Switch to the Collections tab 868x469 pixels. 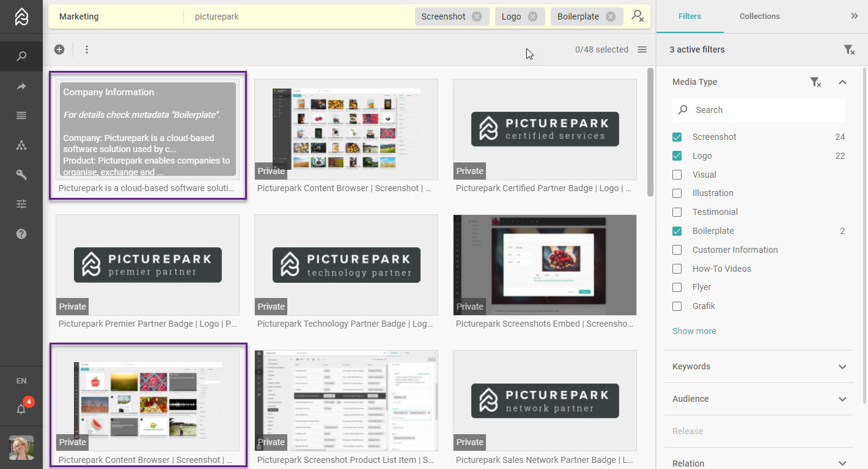click(x=759, y=16)
